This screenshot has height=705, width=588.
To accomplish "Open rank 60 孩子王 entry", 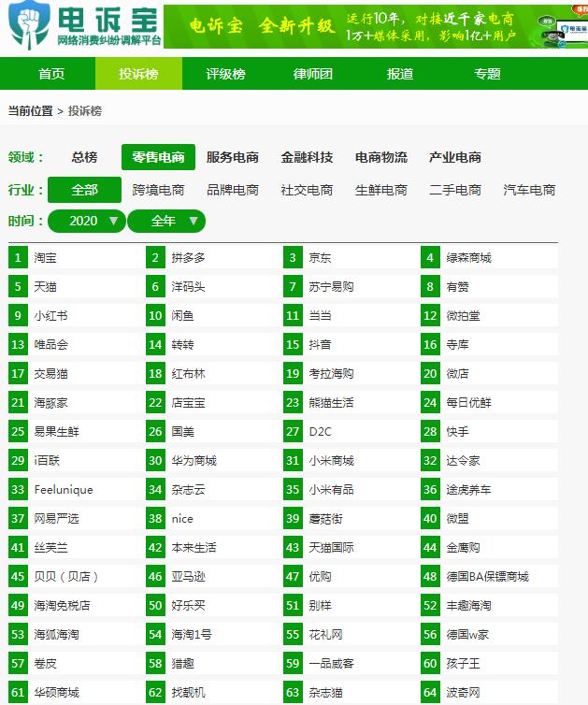I will coord(490,664).
